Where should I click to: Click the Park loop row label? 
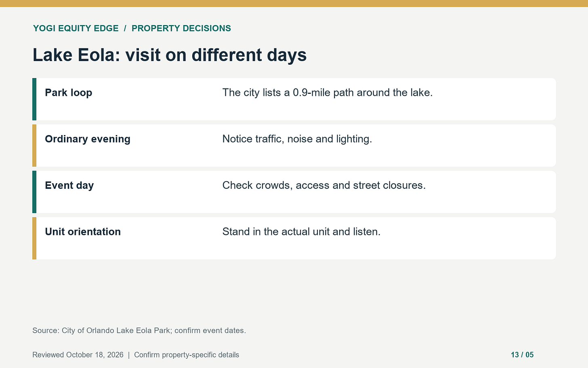(x=69, y=93)
